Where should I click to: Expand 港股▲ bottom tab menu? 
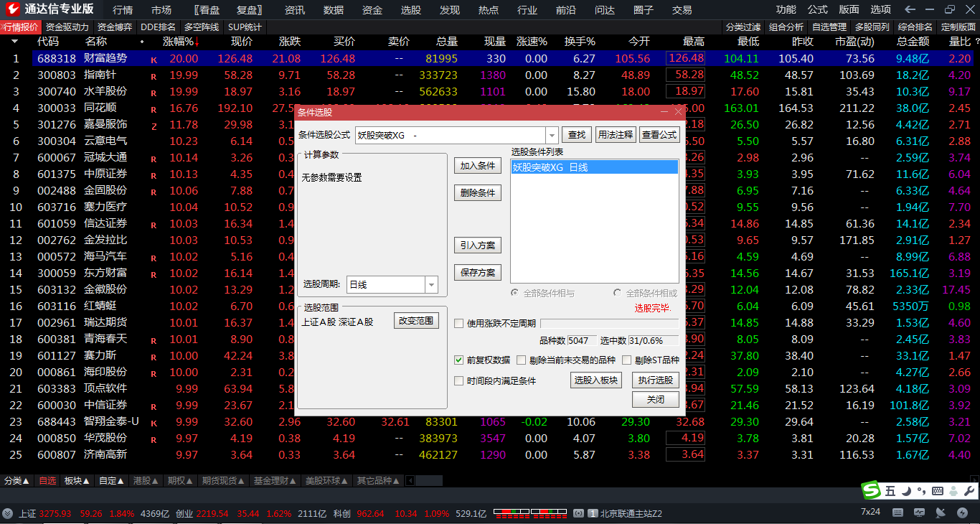[146, 481]
